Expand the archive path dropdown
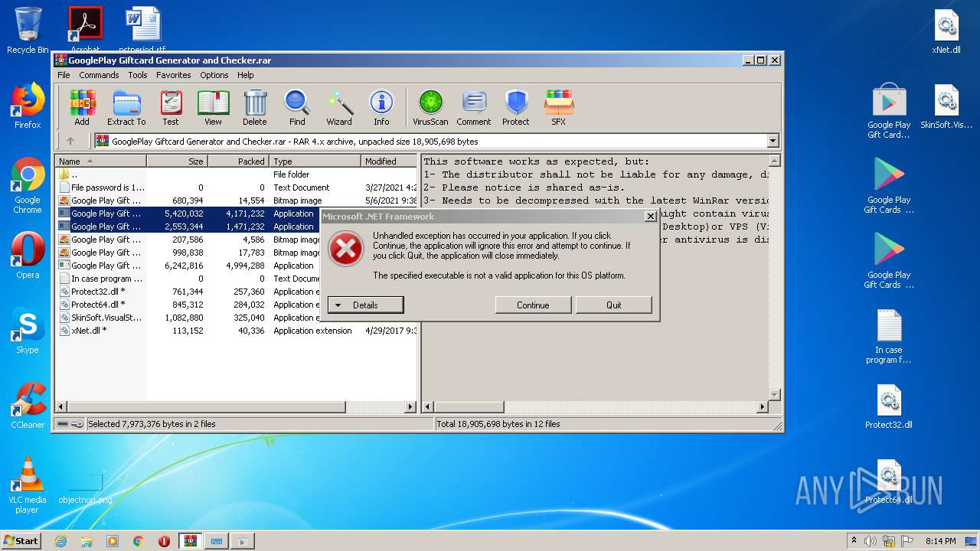The height and width of the screenshot is (551, 980). [x=773, y=141]
